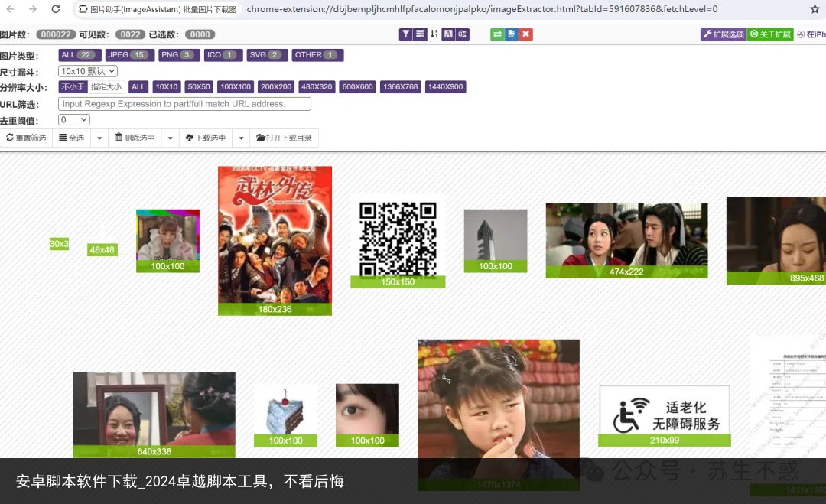Toggle the 不小于 resolution mode
The image size is (826, 504).
coord(73,87)
